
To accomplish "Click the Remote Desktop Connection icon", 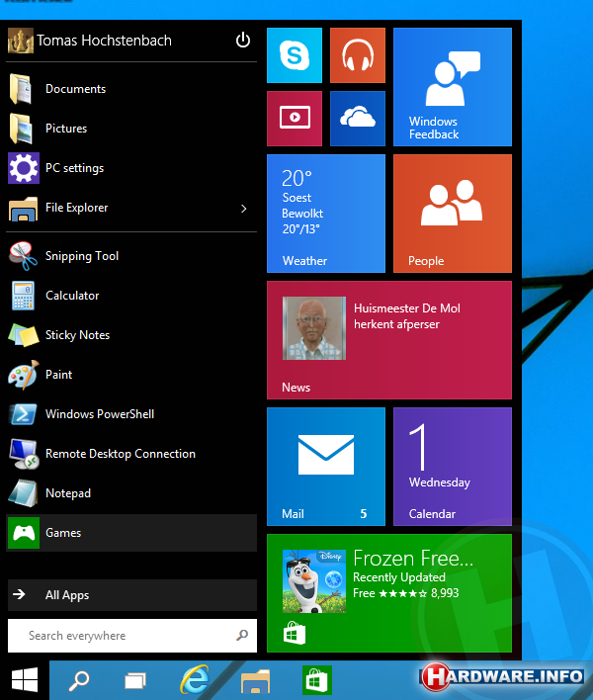I will 24,454.
